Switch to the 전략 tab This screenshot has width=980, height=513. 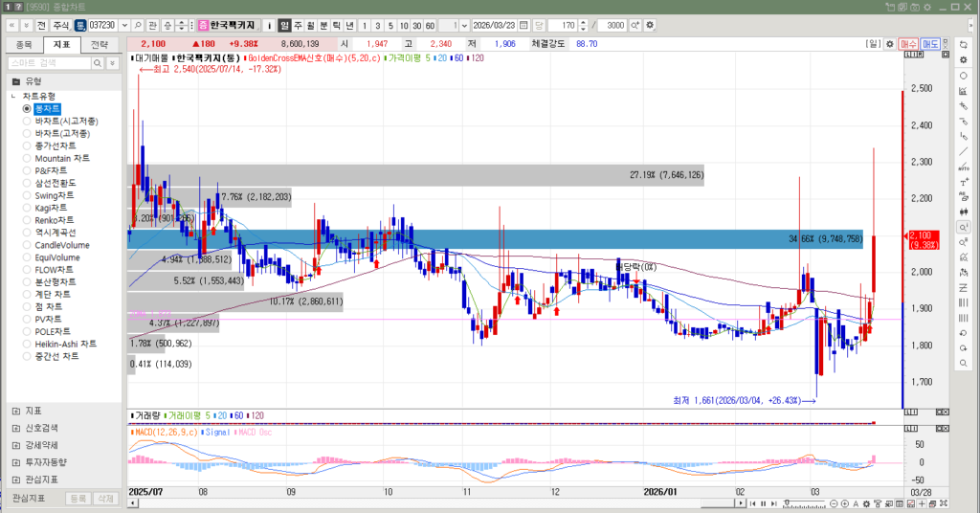[x=100, y=44]
